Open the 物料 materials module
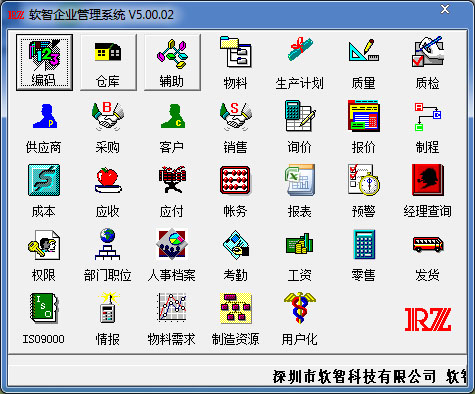Viewport: 475px width, 394px height. 236,62
